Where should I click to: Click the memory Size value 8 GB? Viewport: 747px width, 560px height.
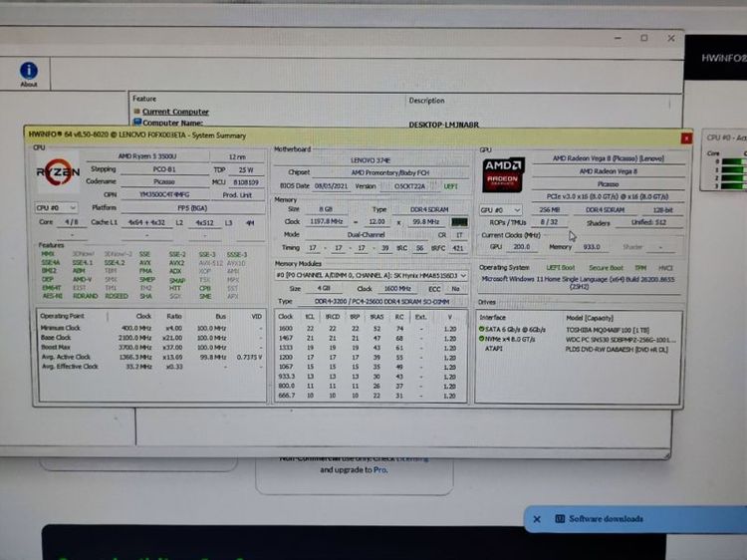pyautogui.click(x=326, y=209)
